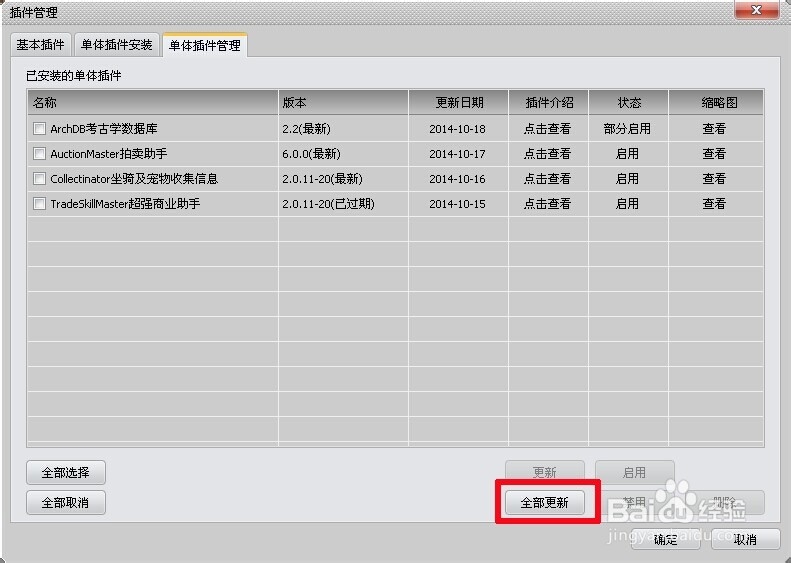View thumbnail 查看 for Collectinator row
Screen dimensions: 791x563
(x=714, y=179)
